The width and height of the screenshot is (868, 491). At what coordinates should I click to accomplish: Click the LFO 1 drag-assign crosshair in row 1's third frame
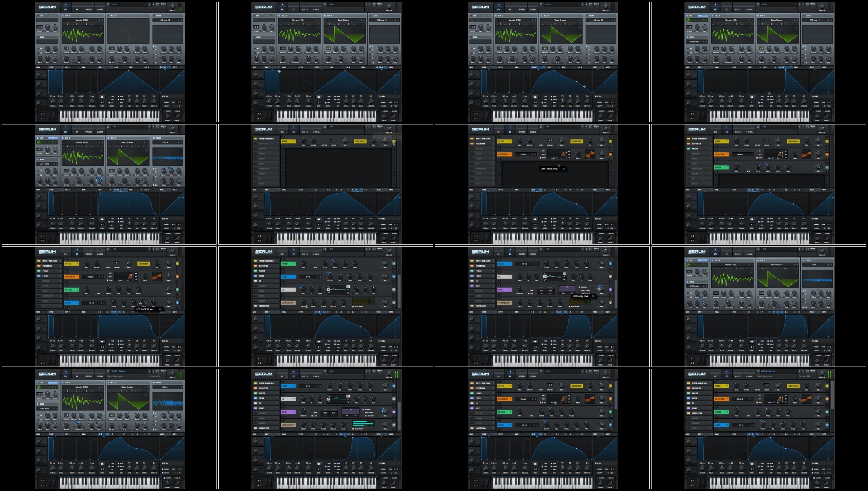coord(533,67)
